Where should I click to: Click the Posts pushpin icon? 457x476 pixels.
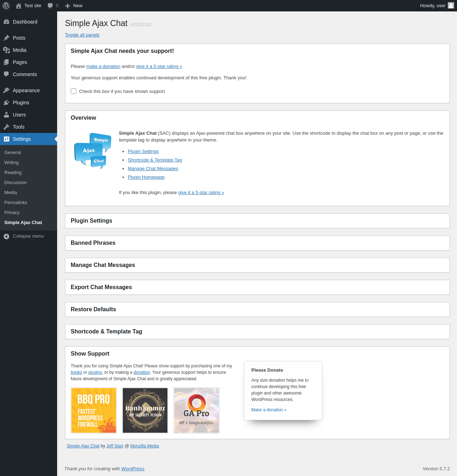click(x=6, y=38)
